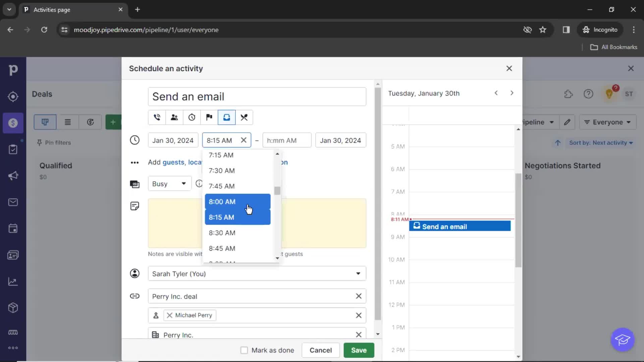644x362 pixels.
Task: Switch to list view toggle
Action: click(68, 122)
